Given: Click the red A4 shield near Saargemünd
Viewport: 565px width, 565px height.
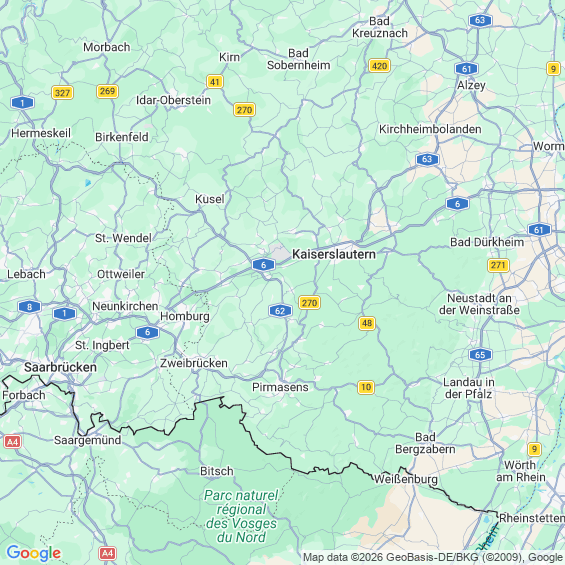Looking at the screenshot, I should (12, 441).
